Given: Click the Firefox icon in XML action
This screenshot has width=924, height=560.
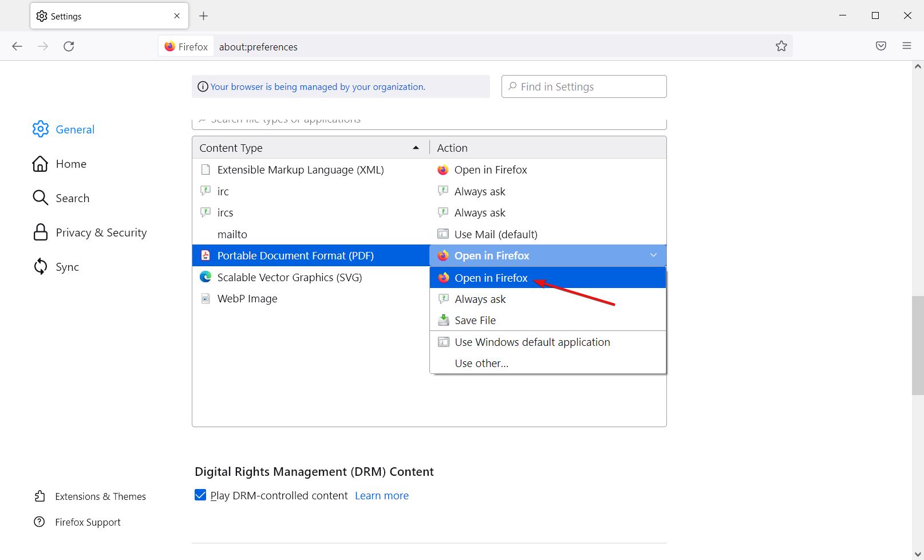Looking at the screenshot, I should pos(443,169).
